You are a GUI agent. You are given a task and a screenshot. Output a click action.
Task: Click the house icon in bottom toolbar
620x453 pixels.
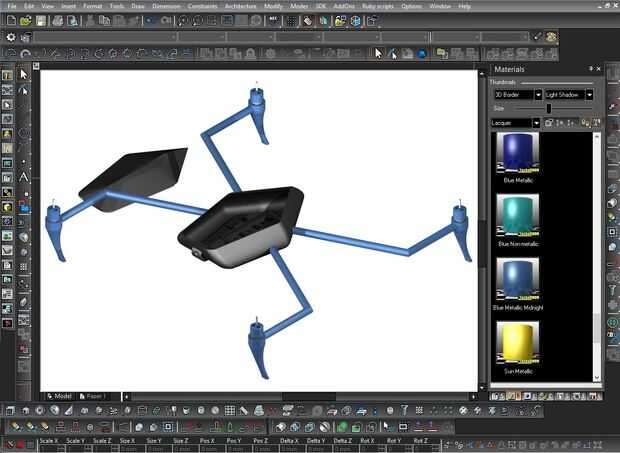pos(25,410)
